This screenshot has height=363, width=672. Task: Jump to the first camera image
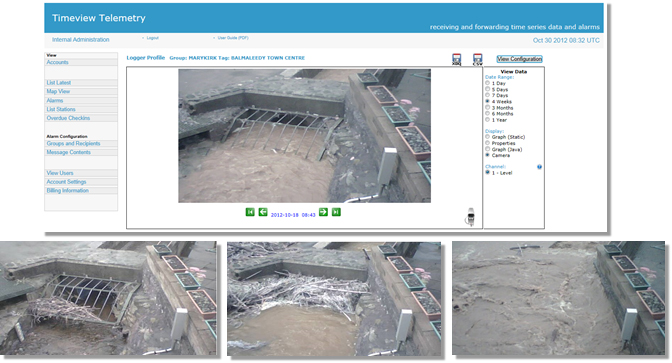pos(250,212)
